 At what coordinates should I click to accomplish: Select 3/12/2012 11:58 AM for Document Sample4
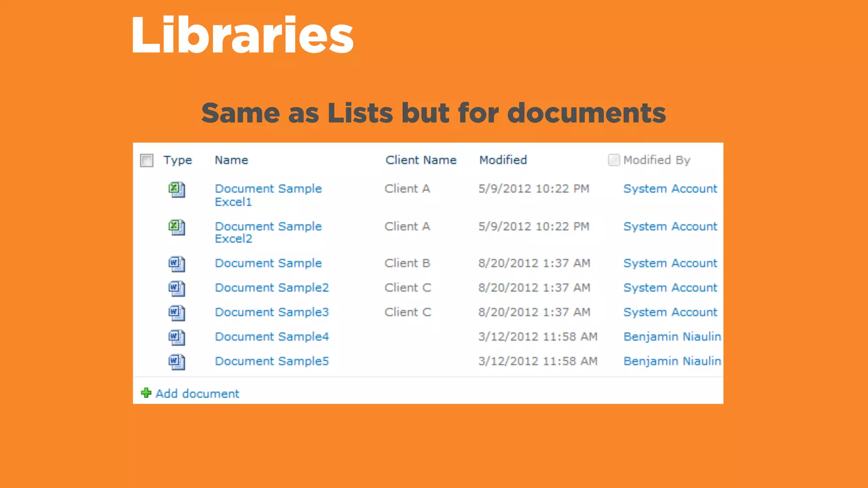tap(538, 337)
